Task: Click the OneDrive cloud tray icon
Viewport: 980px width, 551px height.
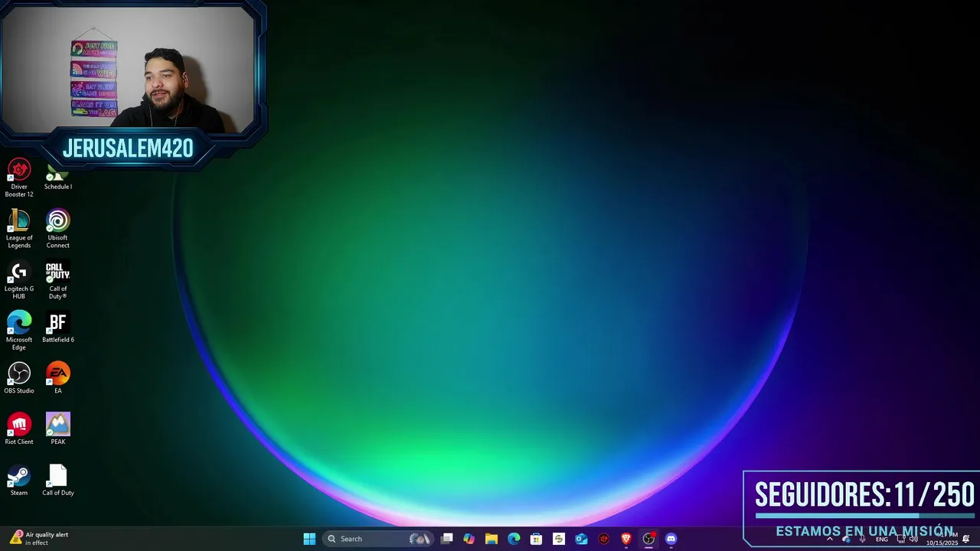Action: click(x=846, y=539)
